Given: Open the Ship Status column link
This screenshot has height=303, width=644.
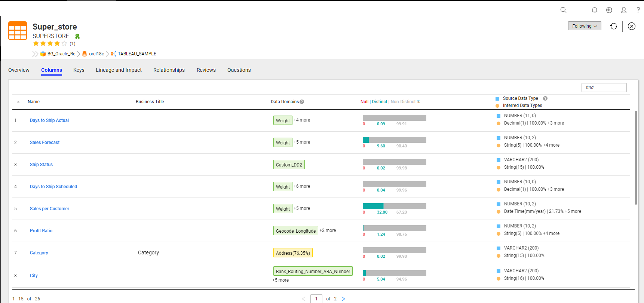Looking at the screenshot, I should point(41,165).
